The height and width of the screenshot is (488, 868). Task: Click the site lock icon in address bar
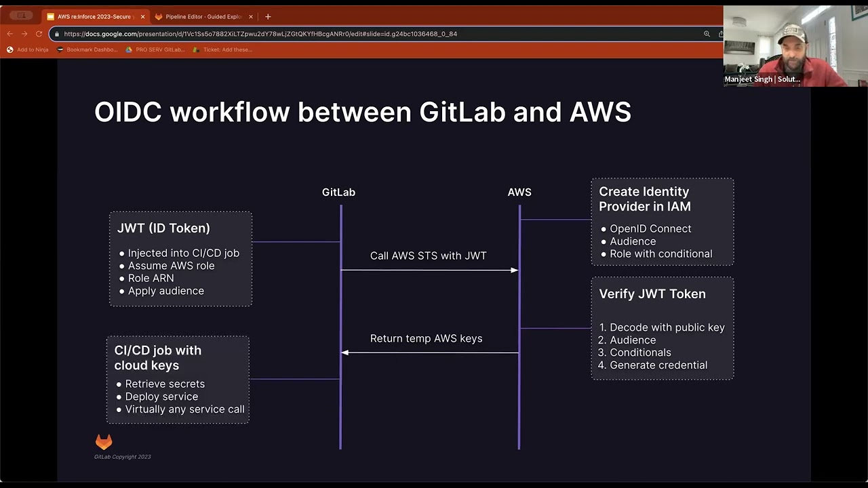(58, 34)
